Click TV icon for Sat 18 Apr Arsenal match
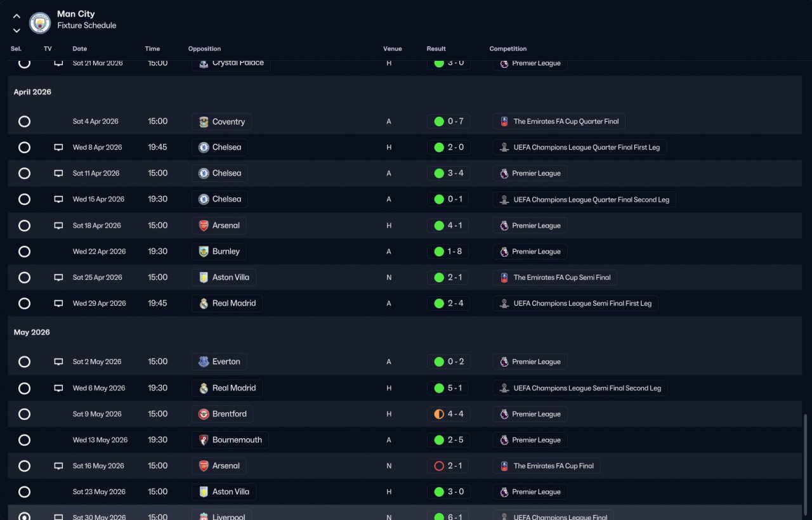This screenshot has height=520, width=812. [58, 225]
